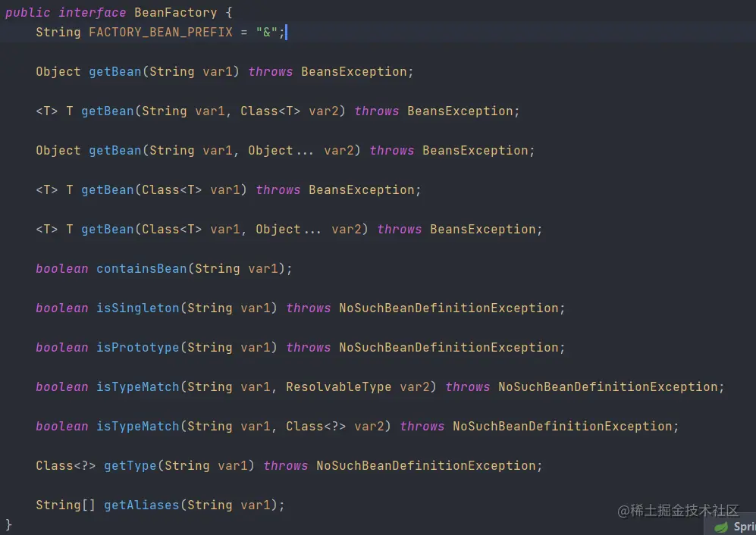756x535 pixels.
Task: Click the Class<?> return type of getType
Action: tap(65, 466)
